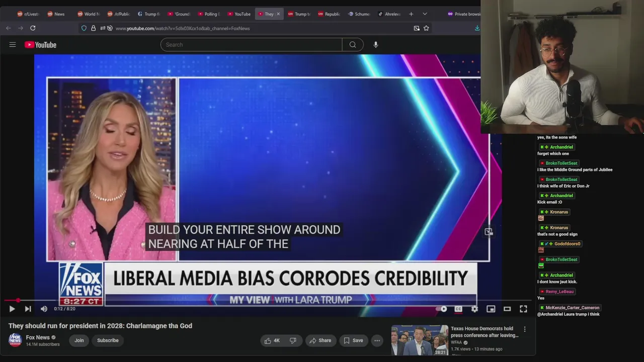
Task: Enter full screen mode
Action: pyautogui.click(x=523, y=309)
